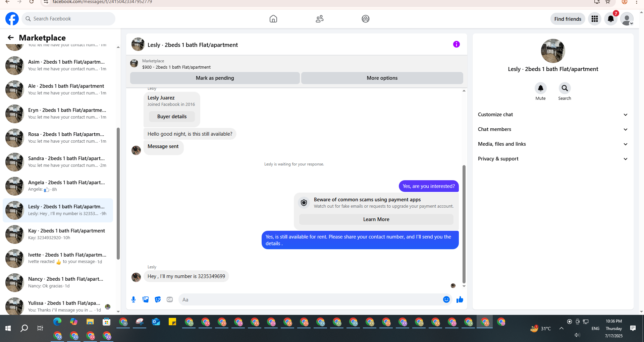Expand Privacy & support section
The image size is (644, 342).
click(x=553, y=159)
